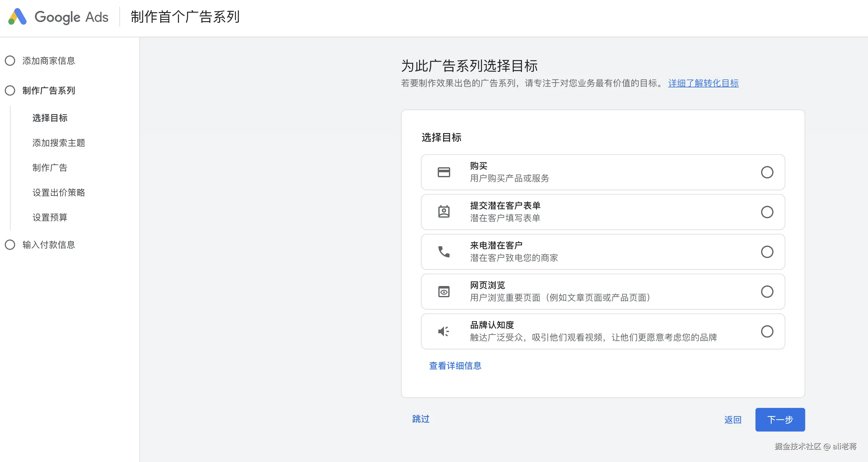Viewport: 868px width, 462px height.
Task: Click the 跳过 skip link
Action: click(421, 419)
